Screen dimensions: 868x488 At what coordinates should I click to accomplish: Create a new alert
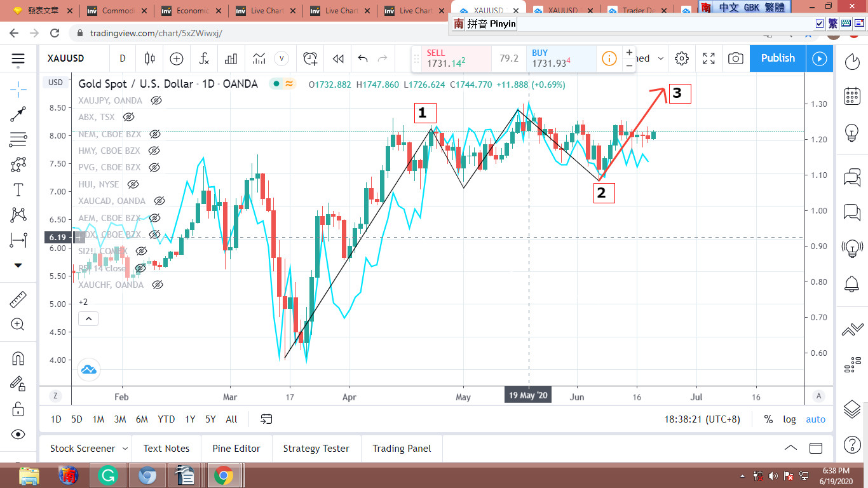coord(310,58)
